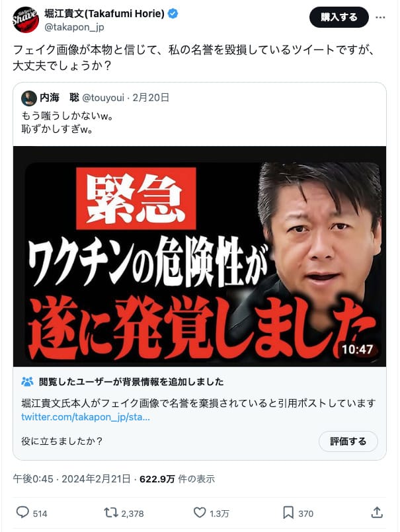Open the 緊急 vaccine video thumbnail
Viewport: 400px width, 532px height.
coord(200,256)
